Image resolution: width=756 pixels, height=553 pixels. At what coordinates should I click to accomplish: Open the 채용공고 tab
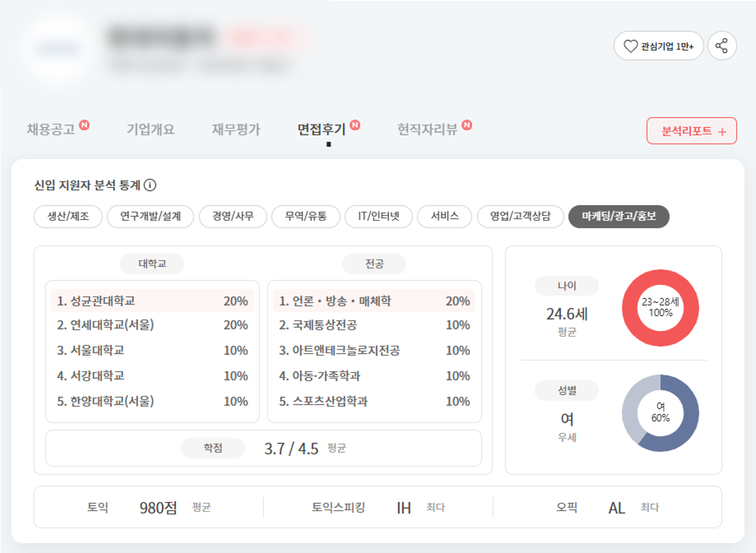51,129
